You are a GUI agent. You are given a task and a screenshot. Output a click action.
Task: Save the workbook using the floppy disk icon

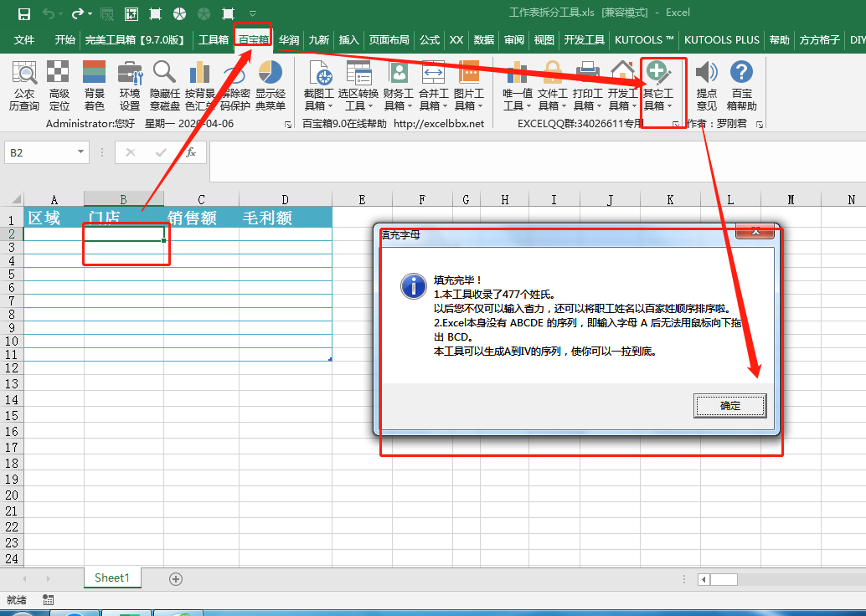(x=23, y=13)
